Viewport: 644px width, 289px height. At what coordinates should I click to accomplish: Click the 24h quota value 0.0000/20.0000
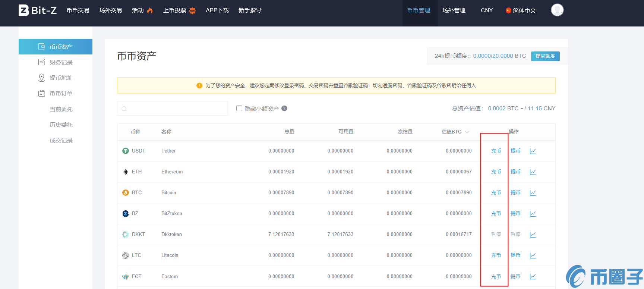click(493, 56)
